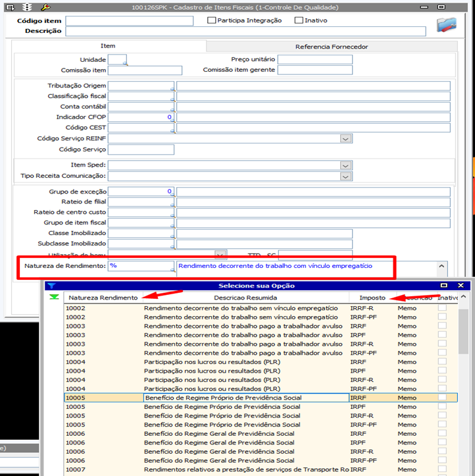Toggle Inativo checkbox for 10002 IRRF-R row

click(442, 308)
